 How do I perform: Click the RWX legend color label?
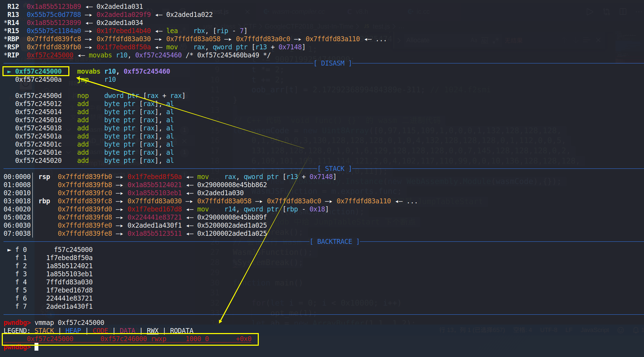pos(152,331)
